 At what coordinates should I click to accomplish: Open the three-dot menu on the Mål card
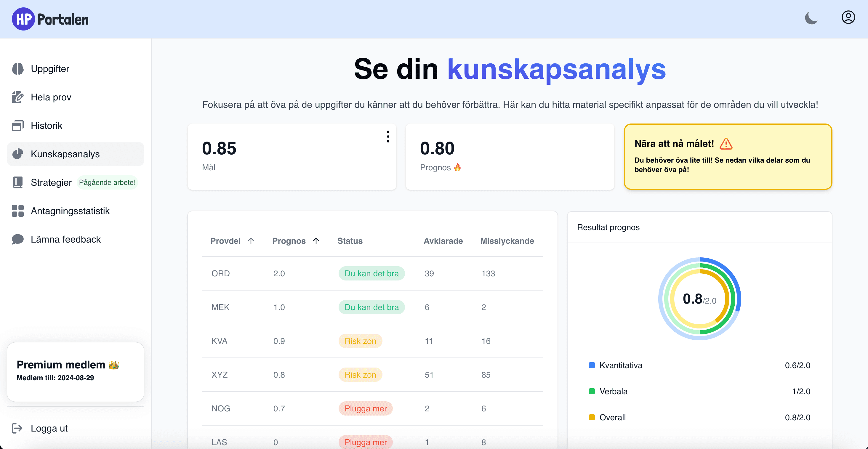coord(388,137)
